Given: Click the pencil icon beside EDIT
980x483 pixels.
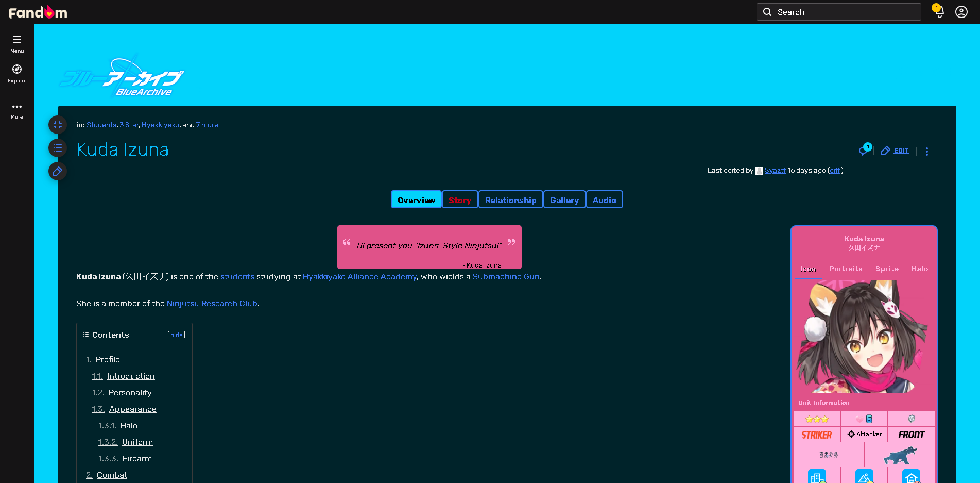Looking at the screenshot, I should coord(886,151).
